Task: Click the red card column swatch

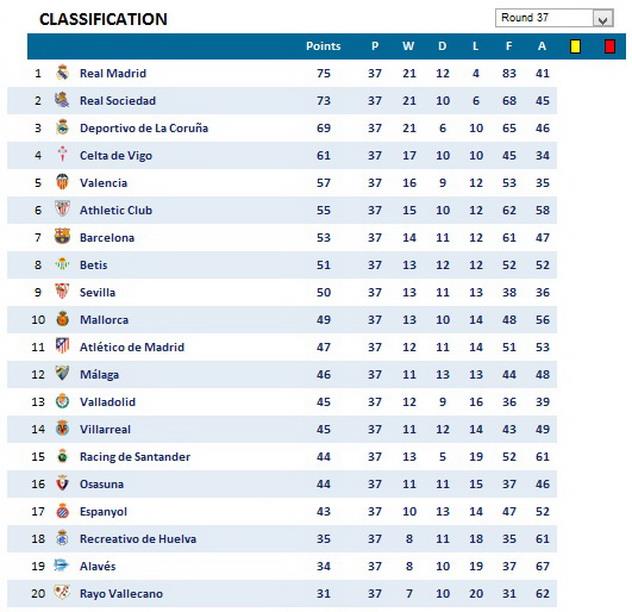Action: (x=609, y=46)
